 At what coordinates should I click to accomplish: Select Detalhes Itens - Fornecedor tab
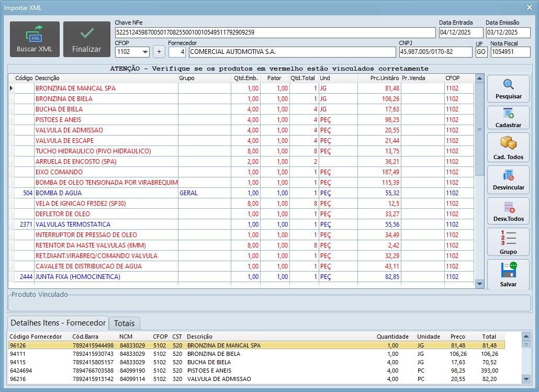tap(58, 323)
